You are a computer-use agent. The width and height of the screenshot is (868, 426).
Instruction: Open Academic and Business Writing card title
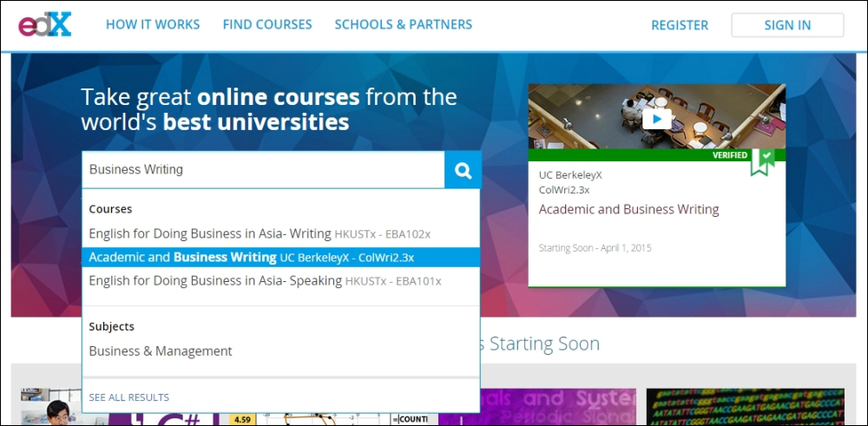tap(628, 210)
